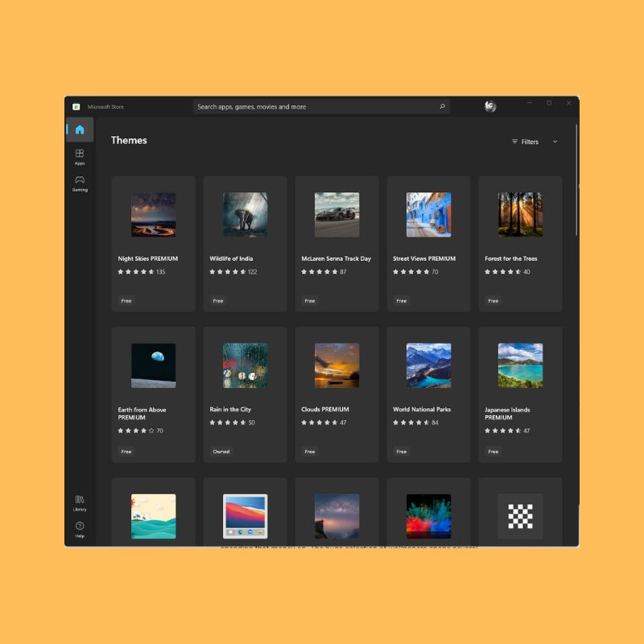The height and width of the screenshot is (644, 644).
Task: Open the Library
Action: (80, 502)
